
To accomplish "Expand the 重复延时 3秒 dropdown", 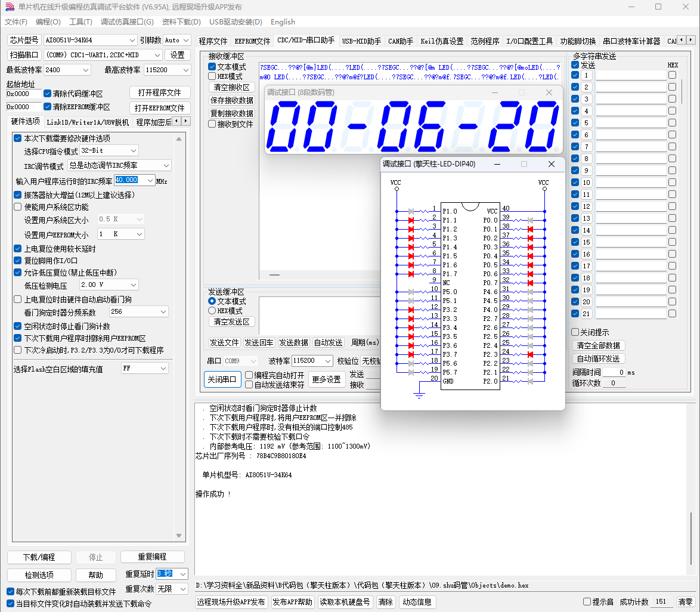I will (x=183, y=574).
